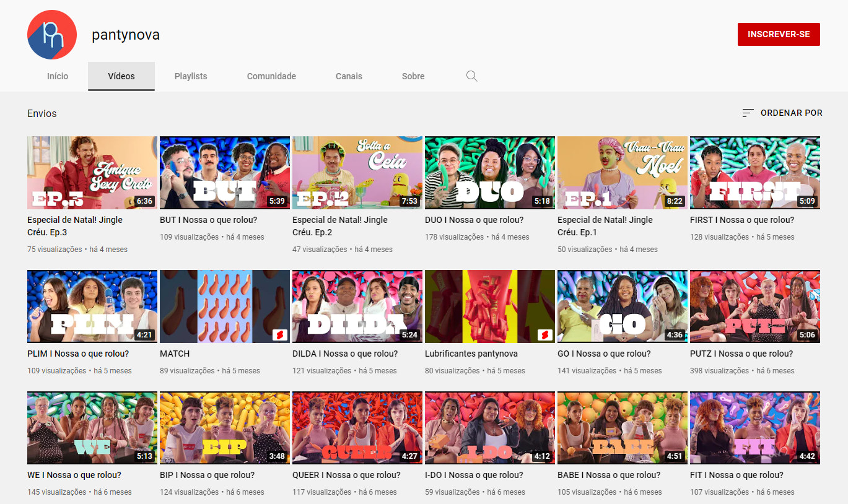Click the pantynova channel name
The height and width of the screenshot is (504, 848).
coord(126,35)
